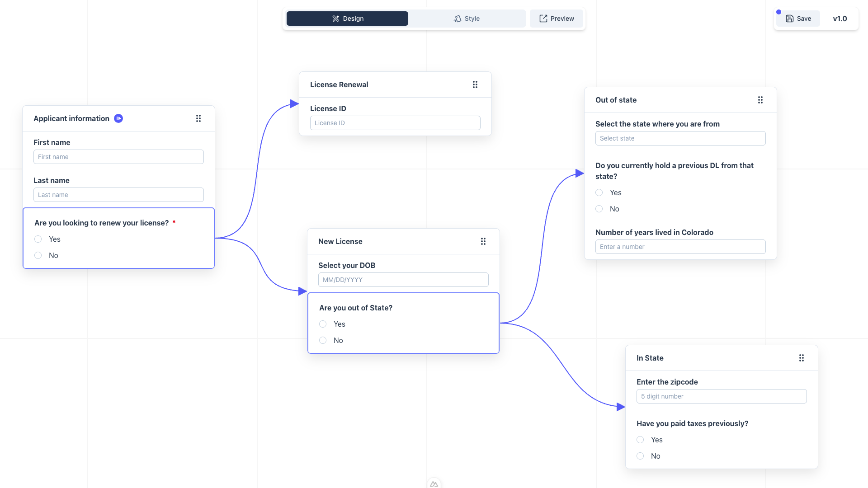Click the unsaved changes indicator dot near Save

coord(778,12)
